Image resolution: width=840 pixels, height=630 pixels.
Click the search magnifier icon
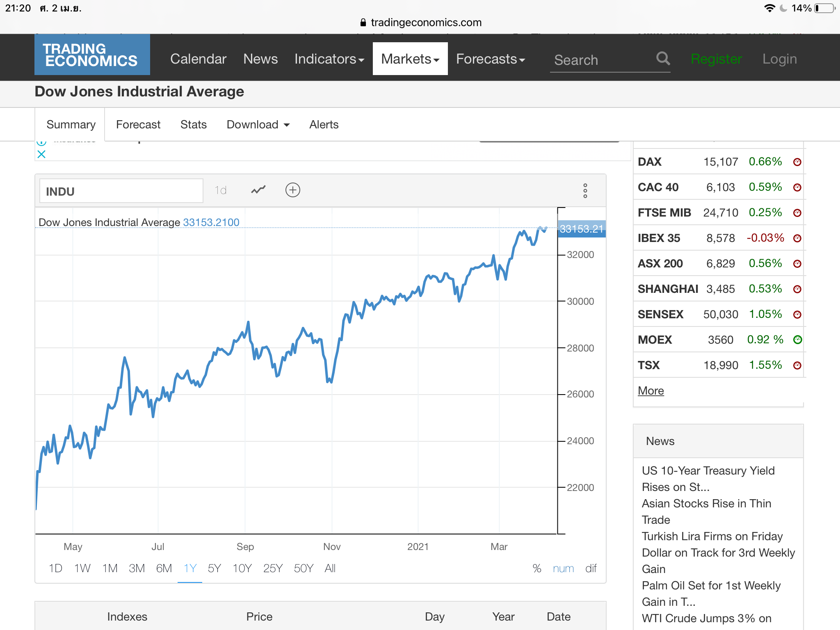click(663, 59)
